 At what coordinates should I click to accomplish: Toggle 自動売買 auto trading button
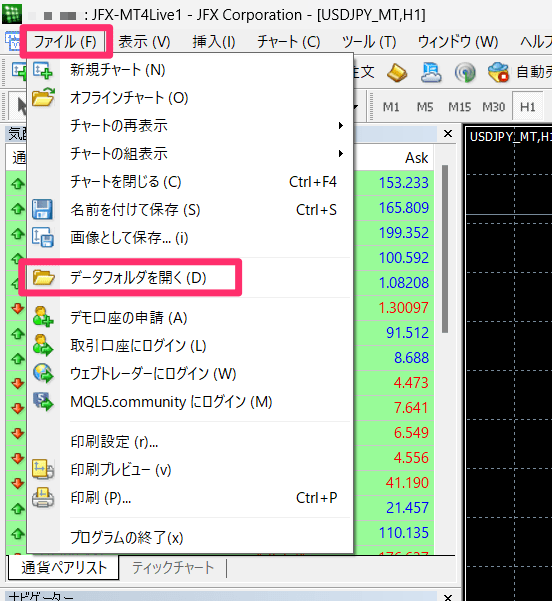[520, 72]
